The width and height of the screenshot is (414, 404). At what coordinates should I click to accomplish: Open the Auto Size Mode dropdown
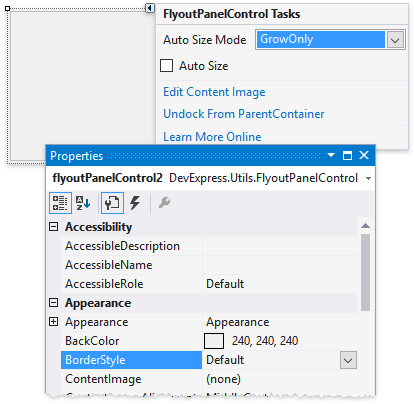[395, 40]
